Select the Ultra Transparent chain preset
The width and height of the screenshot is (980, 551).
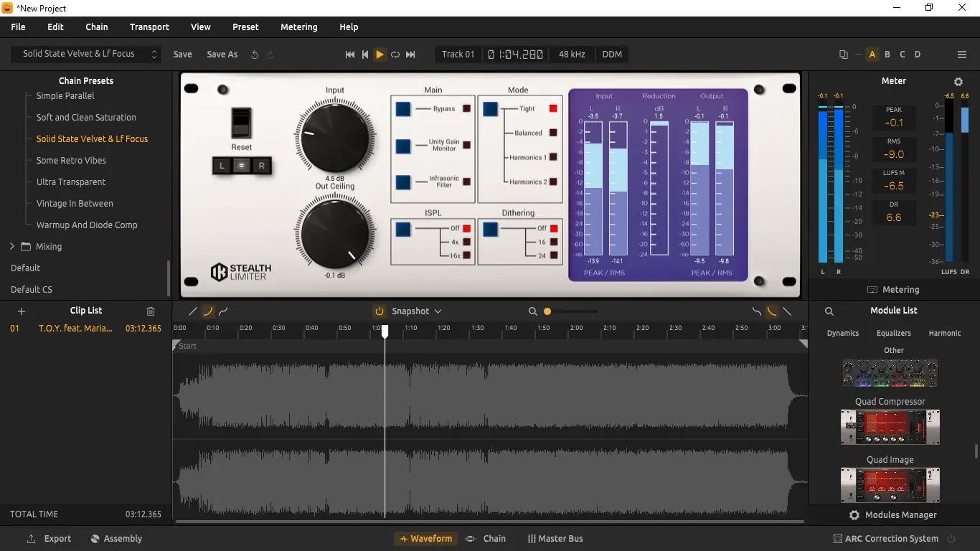pyautogui.click(x=71, y=182)
